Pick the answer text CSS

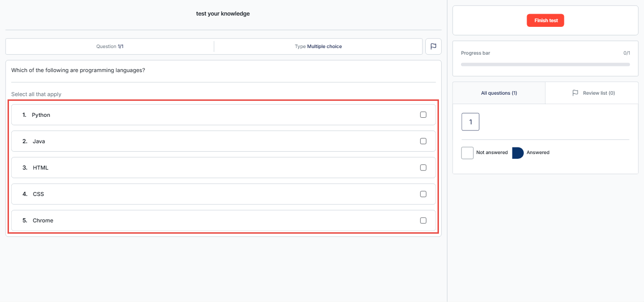click(38, 194)
